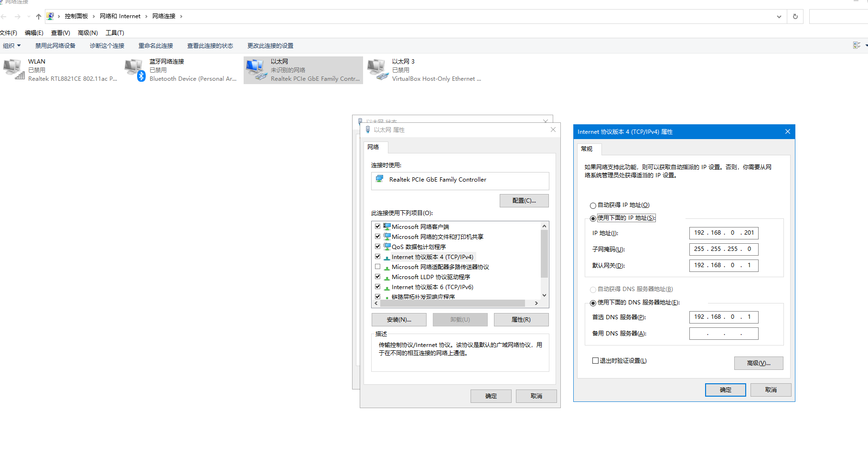Image resolution: width=868 pixels, height=465 pixels.
Task: Click the view options icon in the toolbar
Action: (857, 45)
